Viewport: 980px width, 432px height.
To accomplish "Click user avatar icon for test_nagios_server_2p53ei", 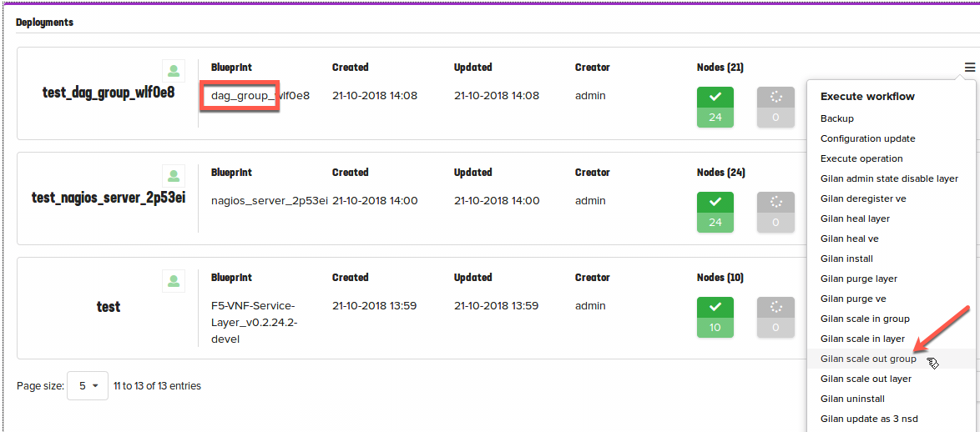I will (174, 176).
